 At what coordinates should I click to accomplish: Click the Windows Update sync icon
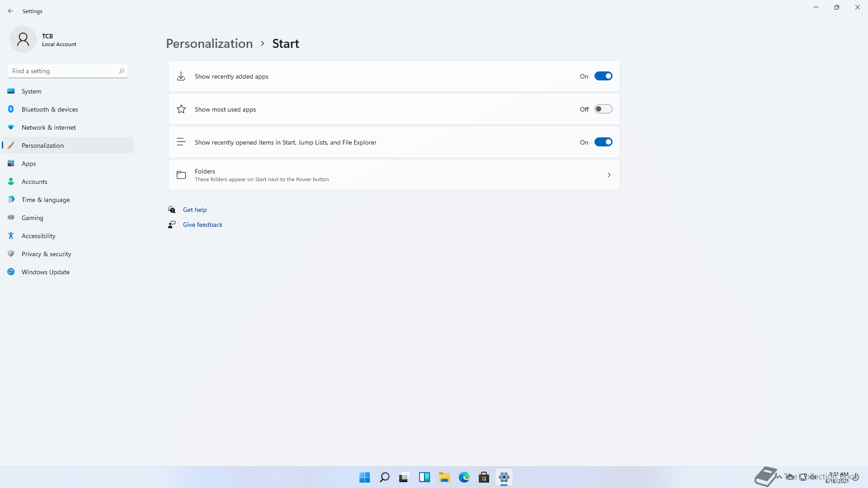coord(11,272)
